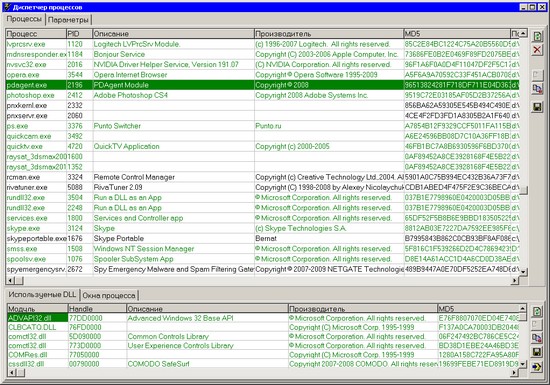Click the Описание header in process table
Image resolution: width=550 pixels, height=385 pixels.
pos(173,34)
